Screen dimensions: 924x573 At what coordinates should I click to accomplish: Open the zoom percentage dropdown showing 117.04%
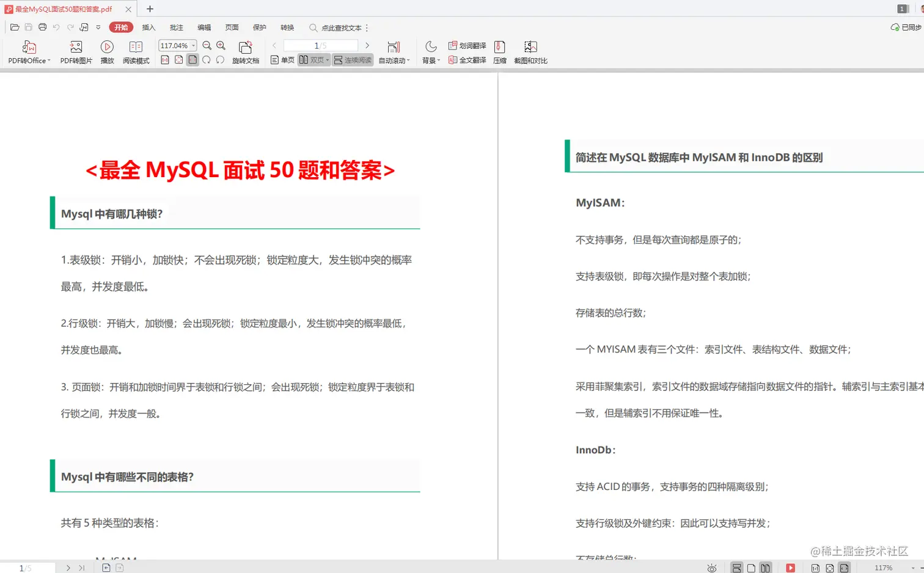pos(177,45)
